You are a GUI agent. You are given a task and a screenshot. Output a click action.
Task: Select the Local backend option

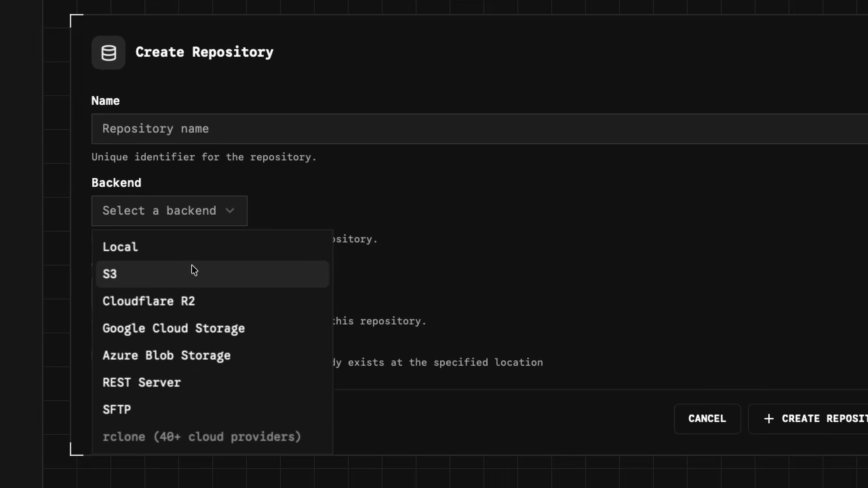pyautogui.click(x=120, y=246)
